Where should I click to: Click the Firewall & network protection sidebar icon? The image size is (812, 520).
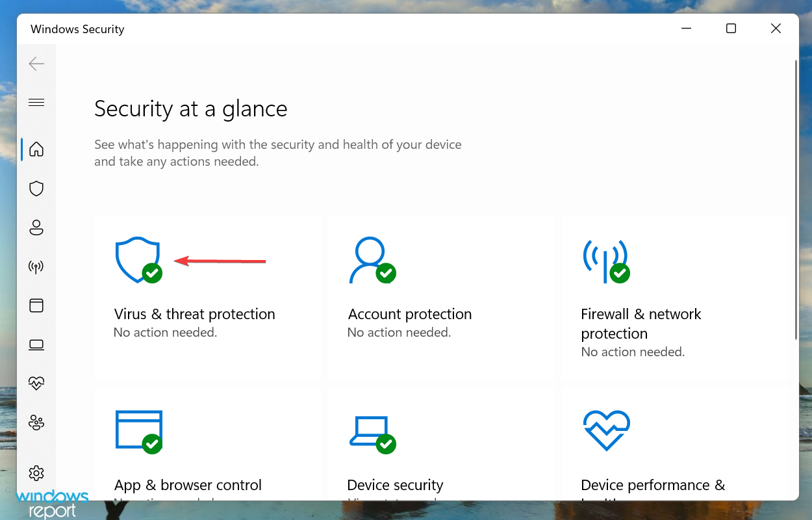(x=36, y=266)
